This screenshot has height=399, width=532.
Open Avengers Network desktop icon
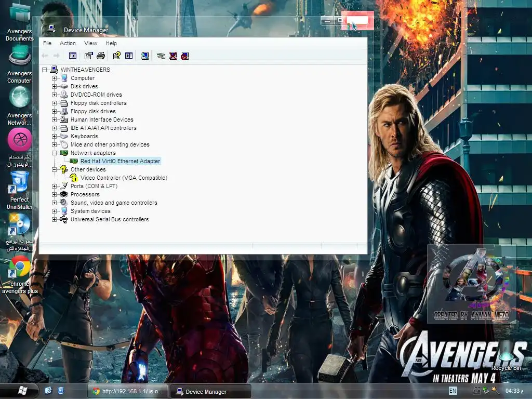tap(19, 106)
